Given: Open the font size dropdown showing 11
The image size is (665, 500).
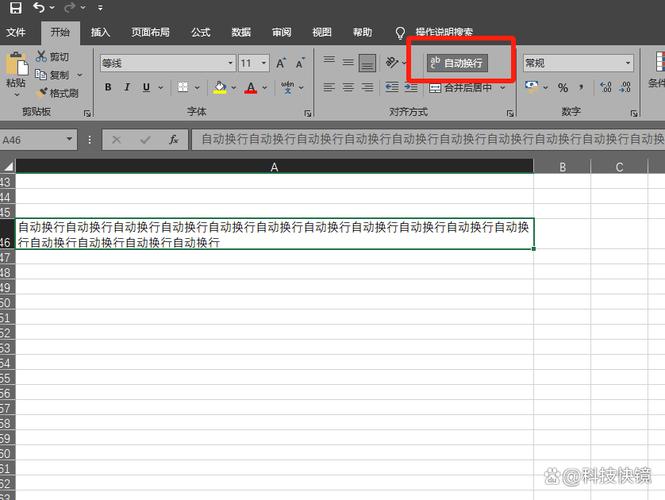Looking at the screenshot, I should pos(252,63).
